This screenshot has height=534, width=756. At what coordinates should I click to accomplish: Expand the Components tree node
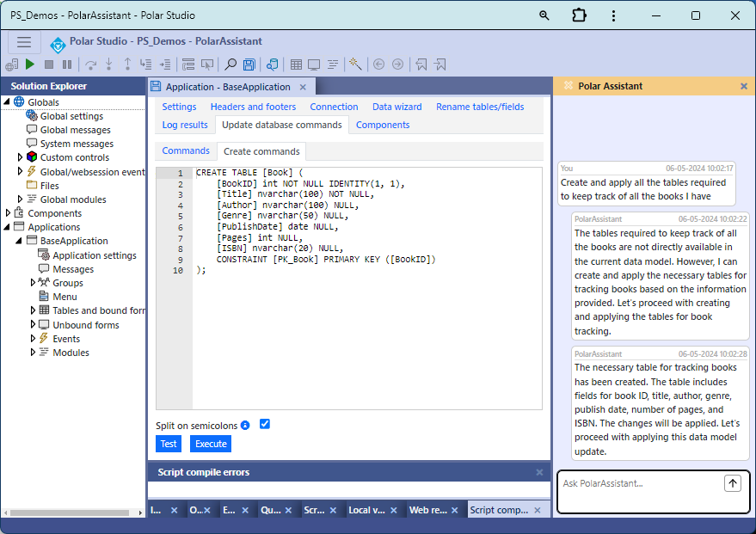point(8,212)
